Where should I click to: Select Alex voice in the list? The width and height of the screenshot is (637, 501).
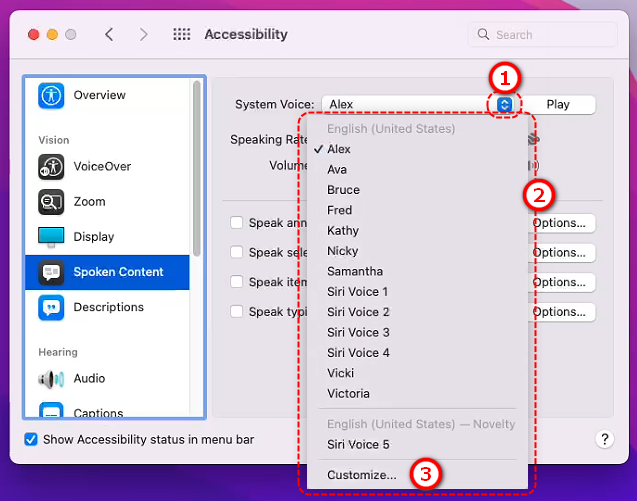pos(417,149)
